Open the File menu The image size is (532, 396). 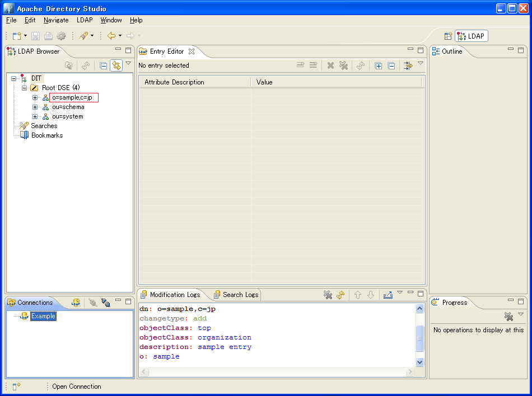[11, 20]
